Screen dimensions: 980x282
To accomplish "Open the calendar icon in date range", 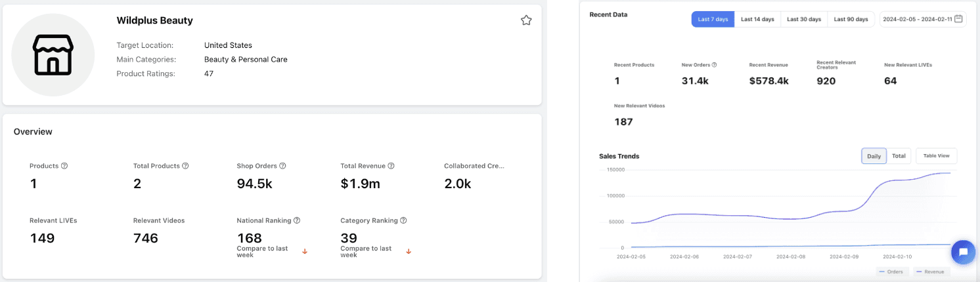I will point(959,19).
